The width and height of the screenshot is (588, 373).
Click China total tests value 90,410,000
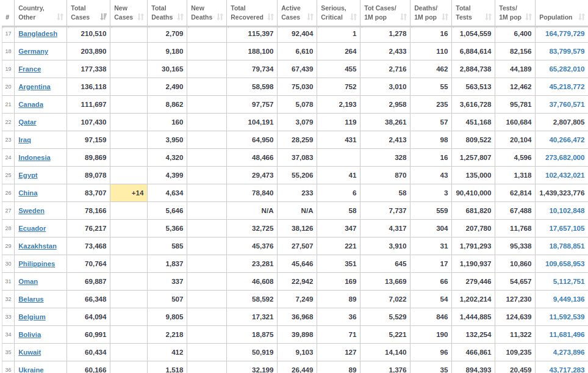473,193
